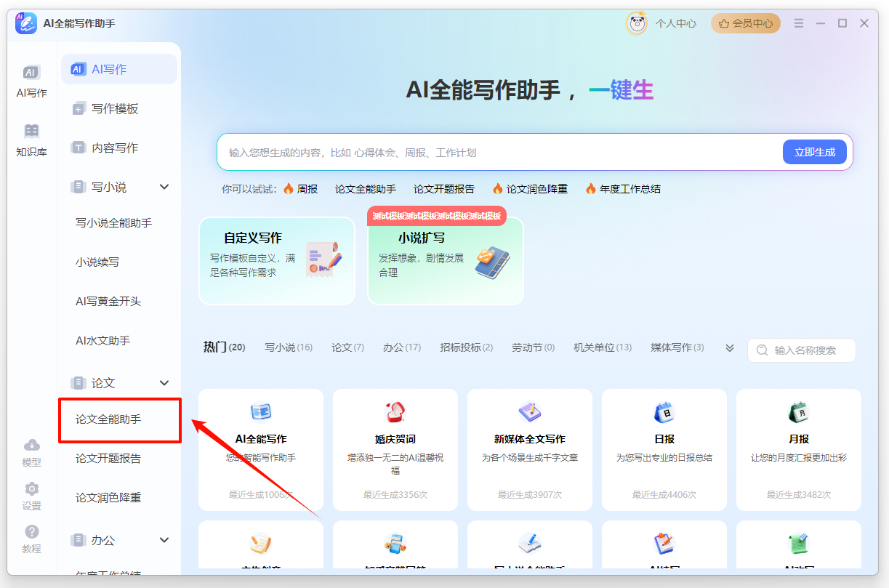The image size is (889, 588).
Task: Open 会员中心 membership center
Action: pyautogui.click(x=745, y=23)
